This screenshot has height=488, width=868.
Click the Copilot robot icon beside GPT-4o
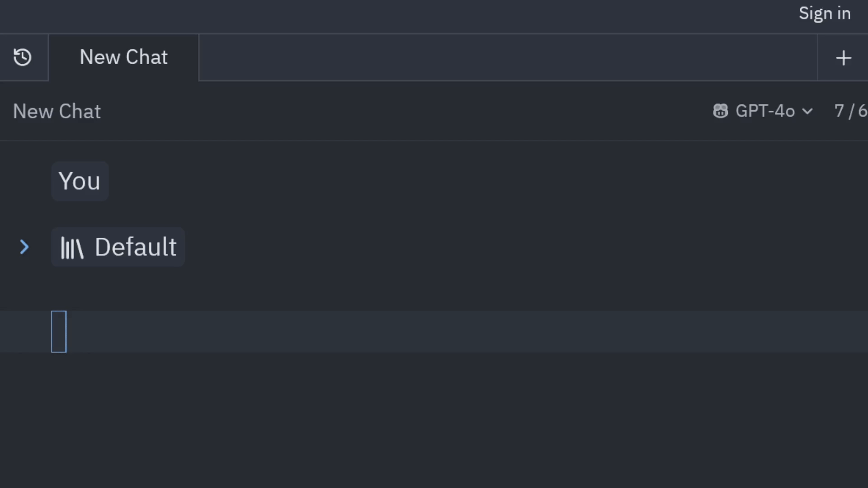pos(720,111)
